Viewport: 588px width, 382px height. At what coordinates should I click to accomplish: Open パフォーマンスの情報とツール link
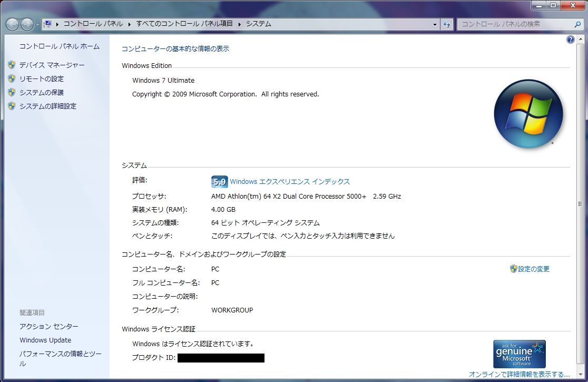click(x=61, y=358)
